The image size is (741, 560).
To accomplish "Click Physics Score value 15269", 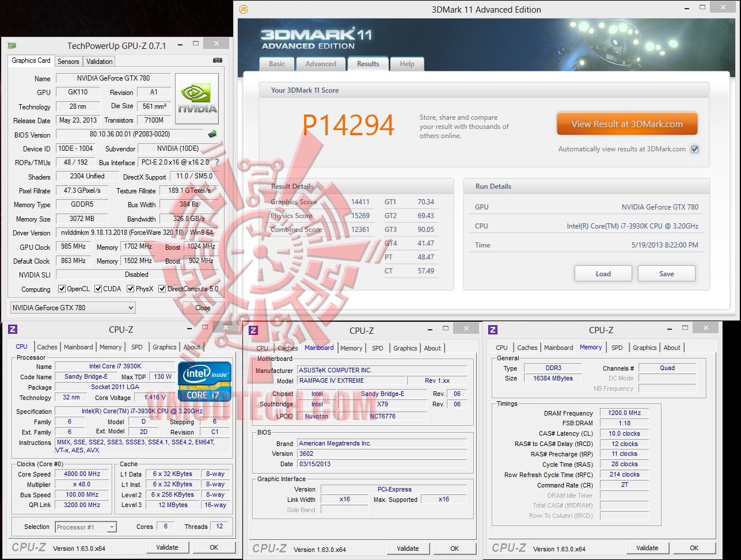I will coord(360,216).
